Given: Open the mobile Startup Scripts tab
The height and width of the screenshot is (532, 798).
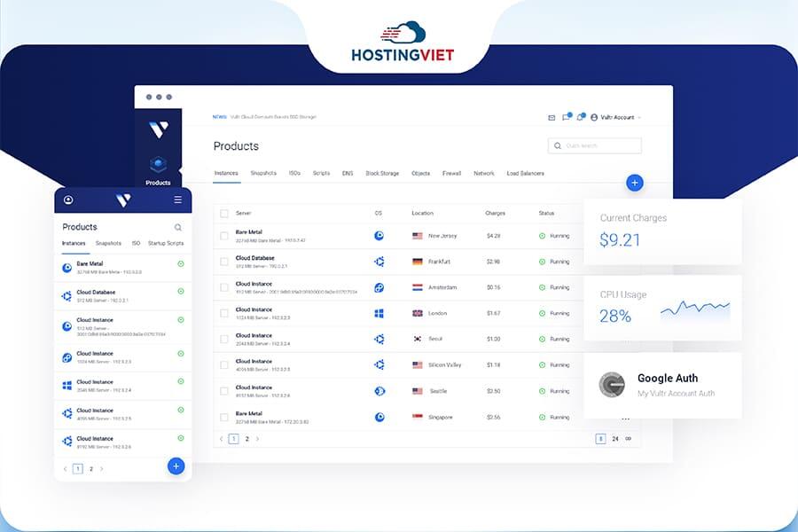Looking at the screenshot, I should pos(166,243).
